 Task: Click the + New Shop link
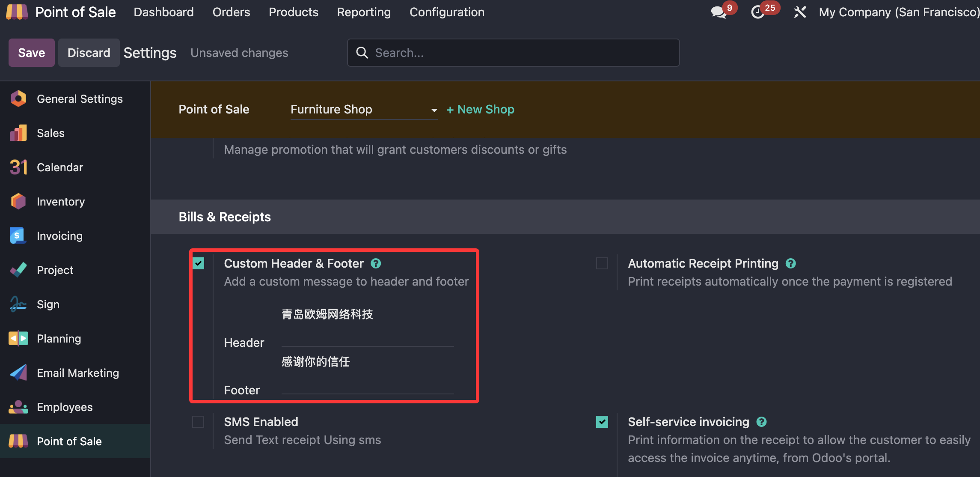pyautogui.click(x=480, y=110)
